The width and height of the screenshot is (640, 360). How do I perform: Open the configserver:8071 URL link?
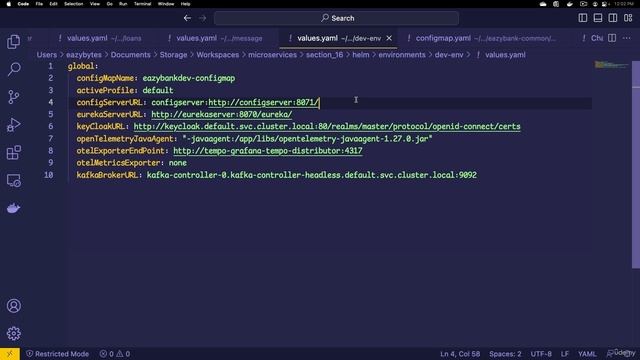click(x=264, y=102)
